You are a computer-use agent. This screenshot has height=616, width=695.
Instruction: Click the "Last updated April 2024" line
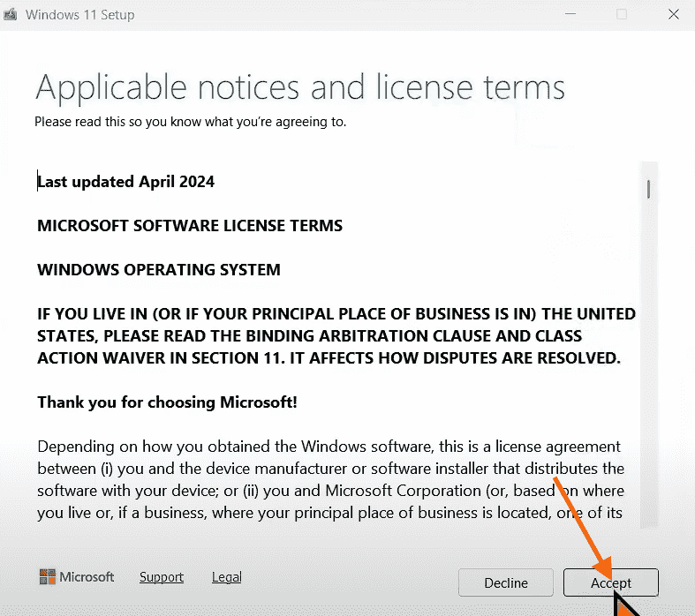pyautogui.click(x=126, y=182)
